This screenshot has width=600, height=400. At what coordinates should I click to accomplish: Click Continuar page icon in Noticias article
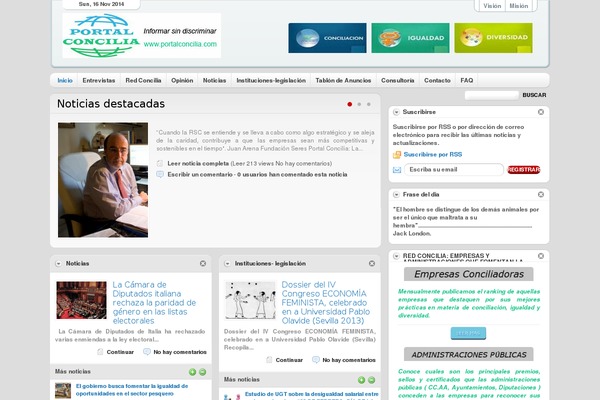click(100, 352)
